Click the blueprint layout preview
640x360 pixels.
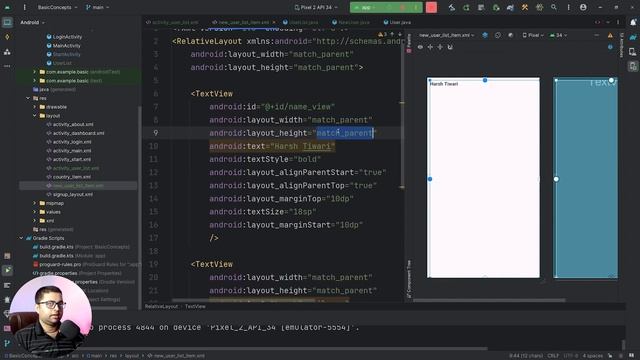(x=585, y=178)
